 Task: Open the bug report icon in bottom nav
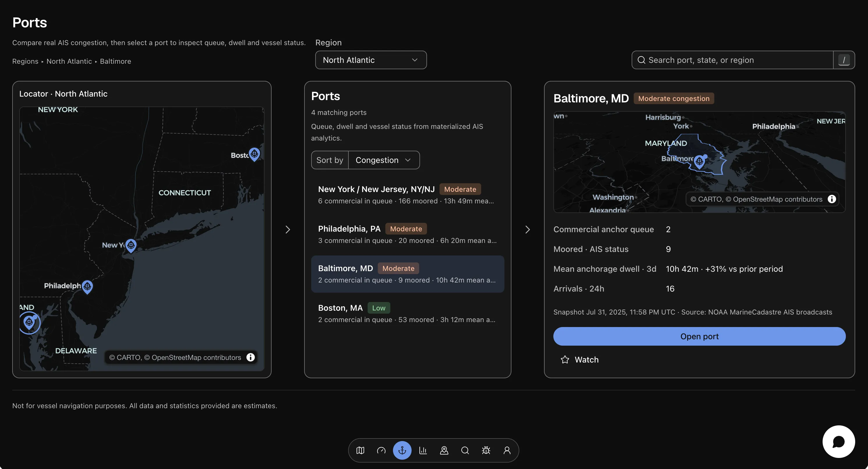pyautogui.click(x=486, y=450)
